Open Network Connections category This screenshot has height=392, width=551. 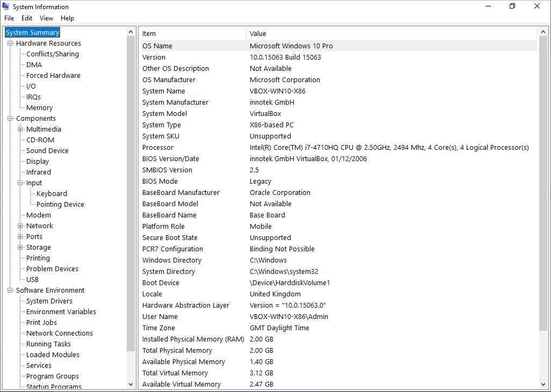pos(60,333)
